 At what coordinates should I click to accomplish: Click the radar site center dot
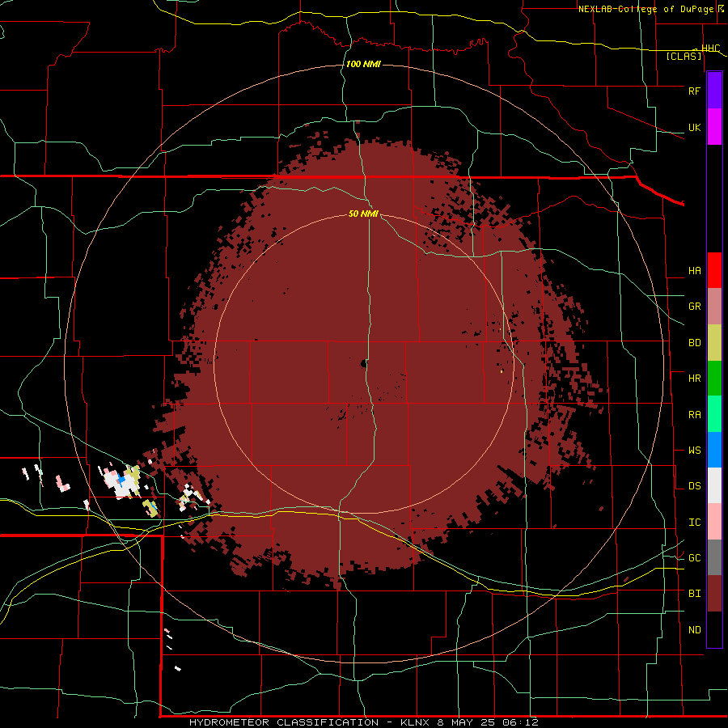[363, 364]
